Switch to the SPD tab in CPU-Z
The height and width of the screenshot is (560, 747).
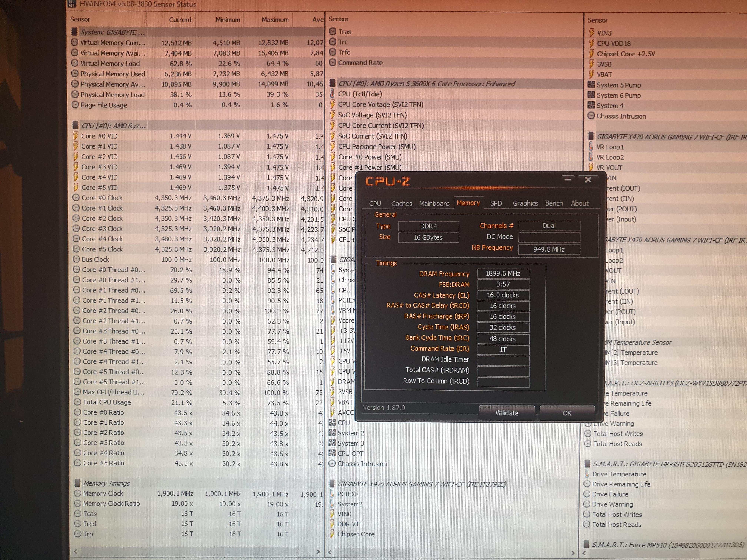coord(496,203)
